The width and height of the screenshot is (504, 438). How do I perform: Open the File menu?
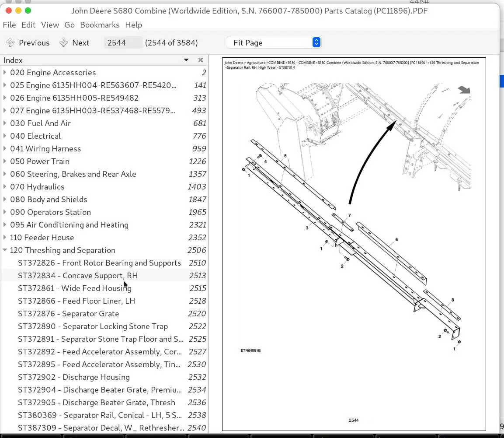click(9, 25)
